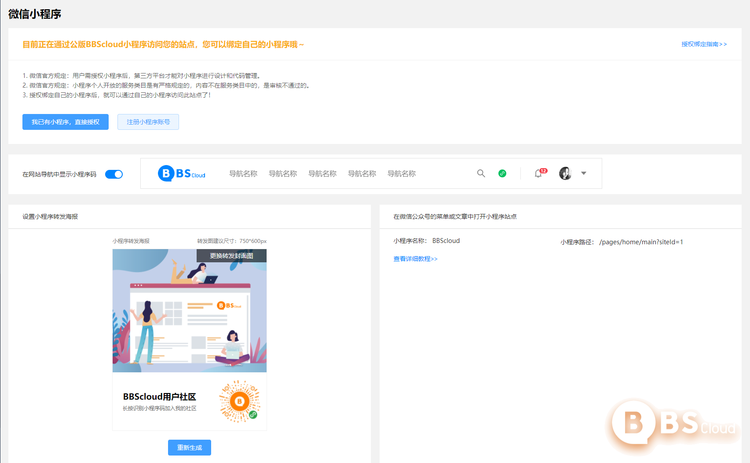Open 授权绑定指南>> link
This screenshot has height=463, width=750.
704,44
